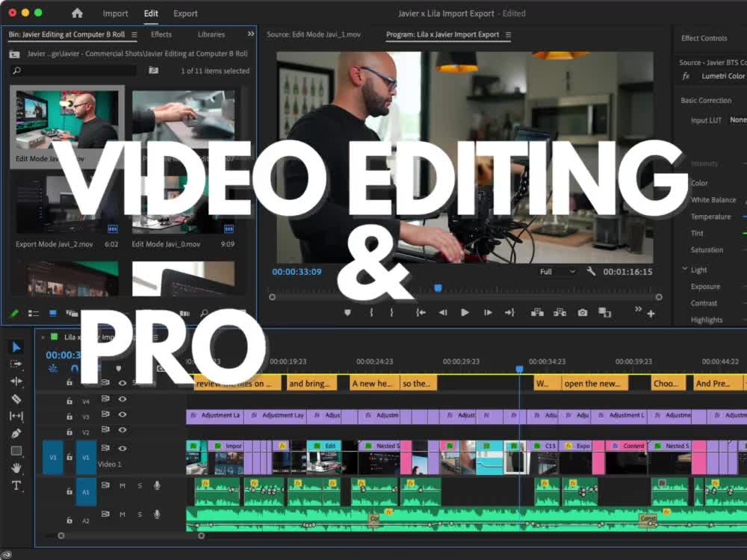
Task: Select the Export Mode Javi_2.mov label
Action: coord(54,244)
